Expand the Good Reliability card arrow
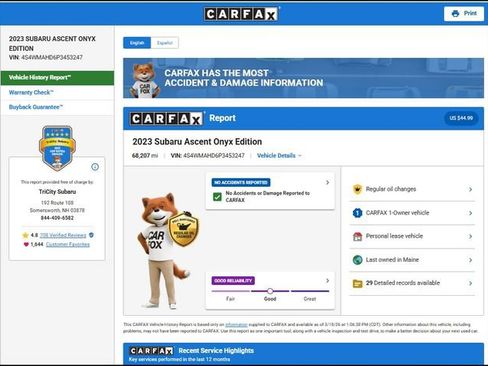Image resolution: width=488 pixels, height=366 pixels. tap(327, 281)
